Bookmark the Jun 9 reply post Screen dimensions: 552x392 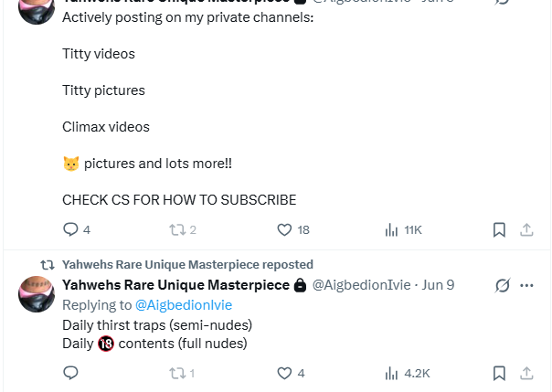pos(499,373)
